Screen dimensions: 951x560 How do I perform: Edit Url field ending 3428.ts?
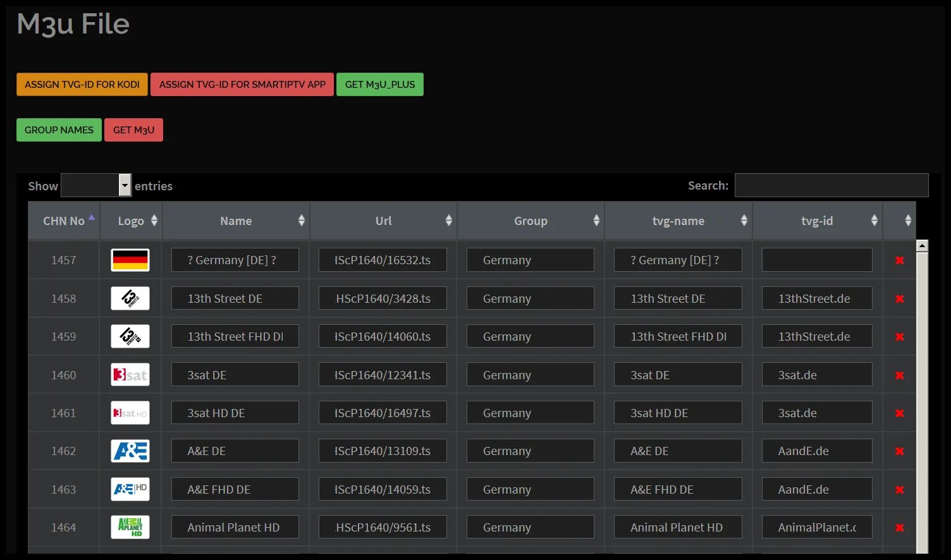[383, 298]
